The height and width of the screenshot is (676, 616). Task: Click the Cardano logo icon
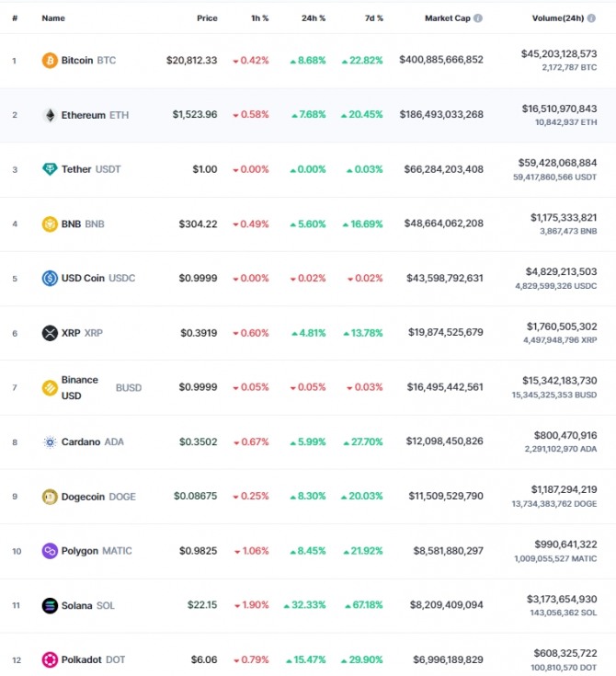pyautogui.click(x=50, y=441)
